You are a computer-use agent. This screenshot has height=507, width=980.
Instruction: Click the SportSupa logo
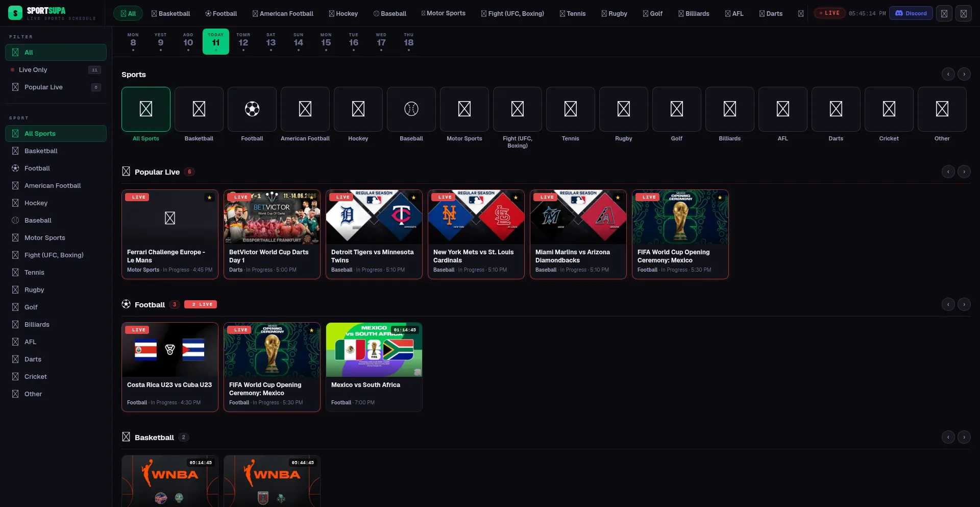(x=52, y=13)
